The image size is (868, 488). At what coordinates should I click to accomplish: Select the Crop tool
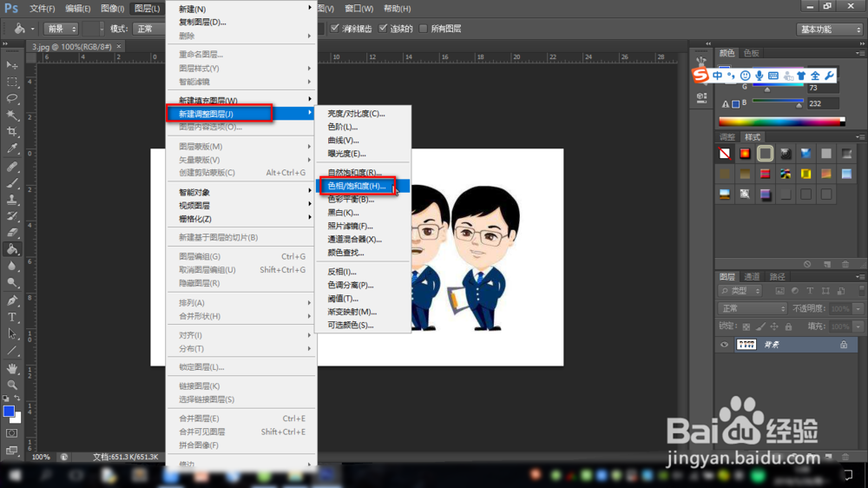(11, 132)
